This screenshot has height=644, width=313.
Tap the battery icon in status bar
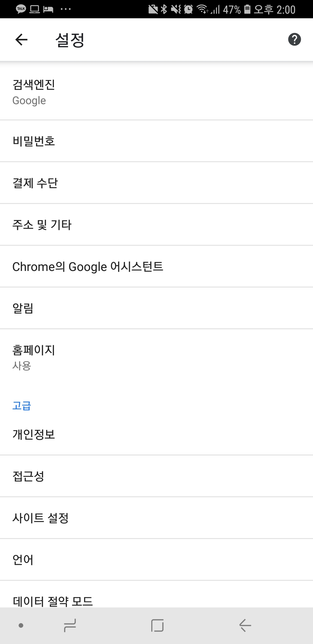(x=247, y=9)
